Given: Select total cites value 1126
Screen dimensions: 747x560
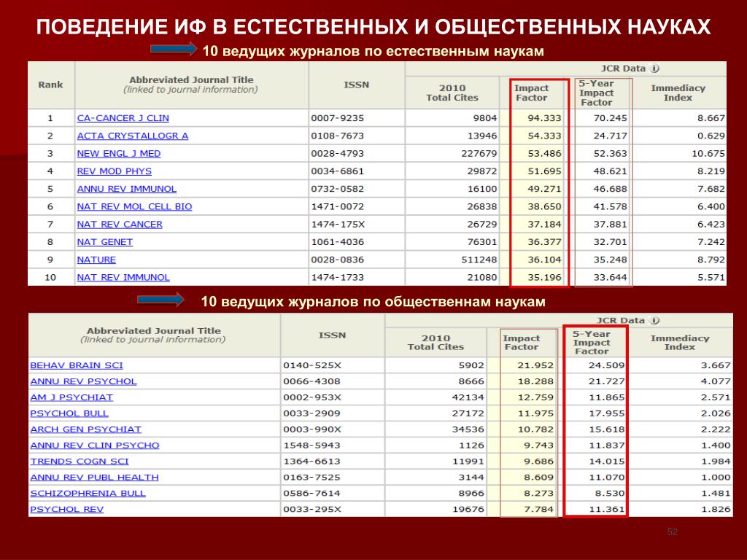Looking at the screenshot, I should click(x=471, y=446).
